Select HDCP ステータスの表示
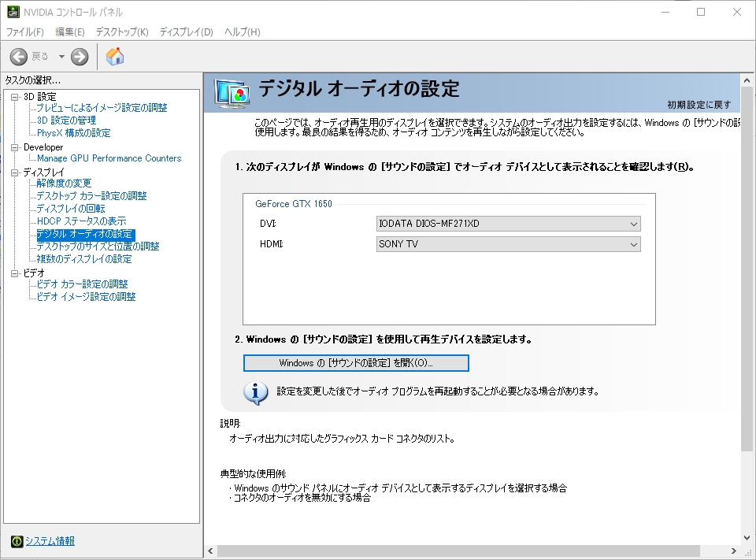The height and width of the screenshot is (560, 756). tap(81, 221)
